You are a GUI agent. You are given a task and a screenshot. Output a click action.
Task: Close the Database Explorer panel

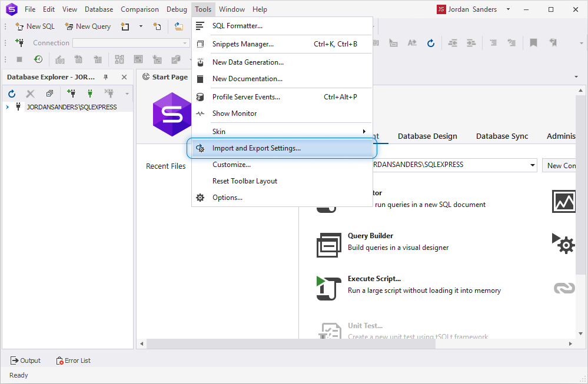pos(124,77)
